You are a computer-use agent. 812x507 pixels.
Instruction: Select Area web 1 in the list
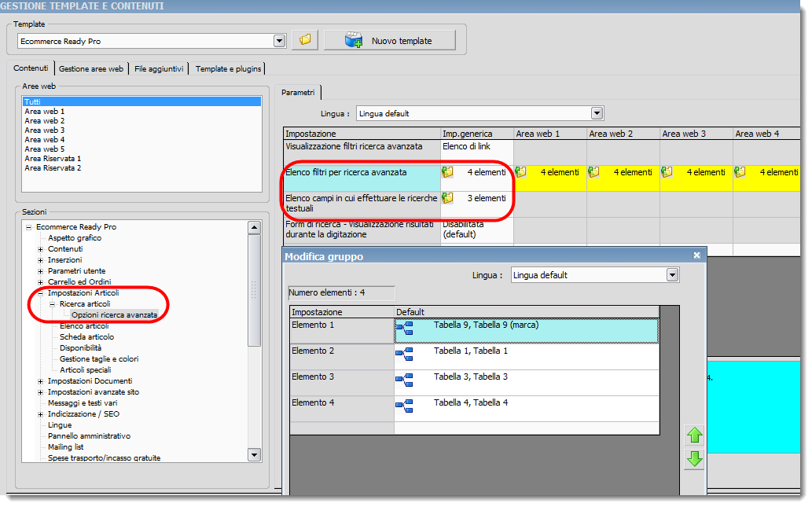click(x=45, y=112)
